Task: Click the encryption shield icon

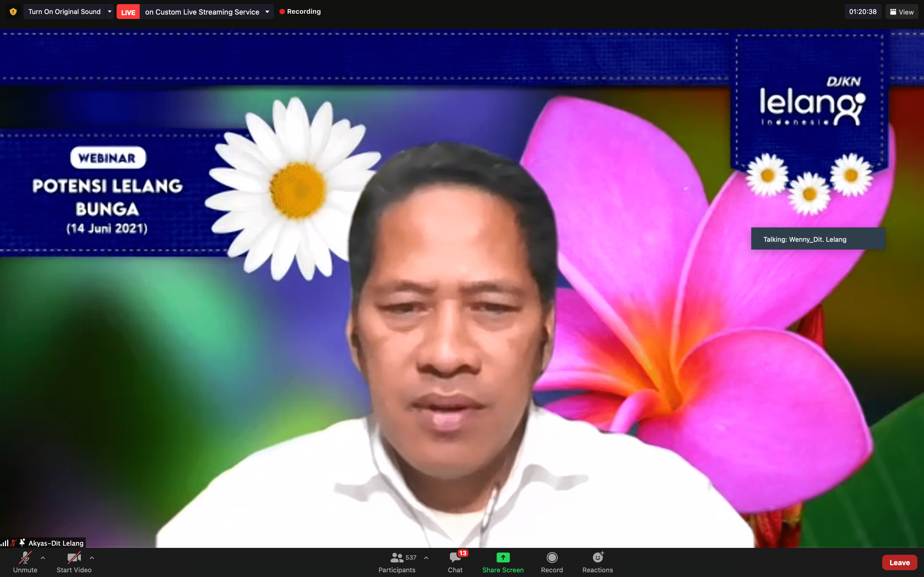Action: point(13,12)
